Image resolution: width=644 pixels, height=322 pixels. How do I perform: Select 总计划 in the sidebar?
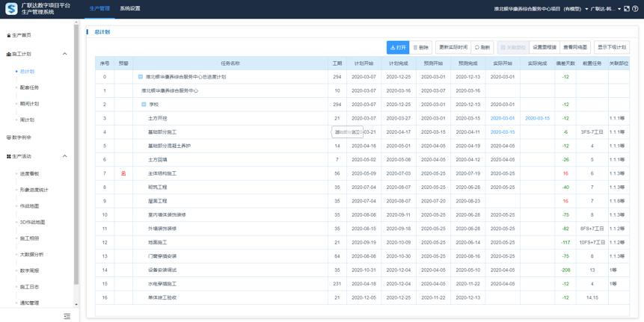[27, 72]
